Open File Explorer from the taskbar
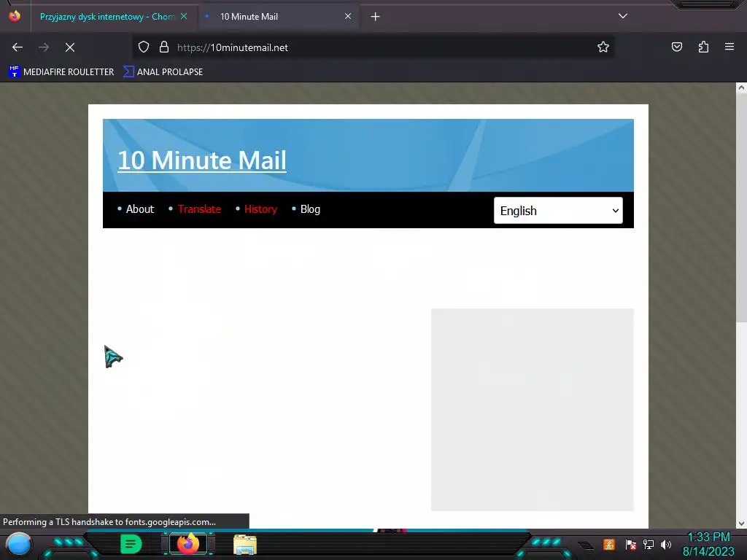This screenshot has width=747, height=560. point(245,544)
